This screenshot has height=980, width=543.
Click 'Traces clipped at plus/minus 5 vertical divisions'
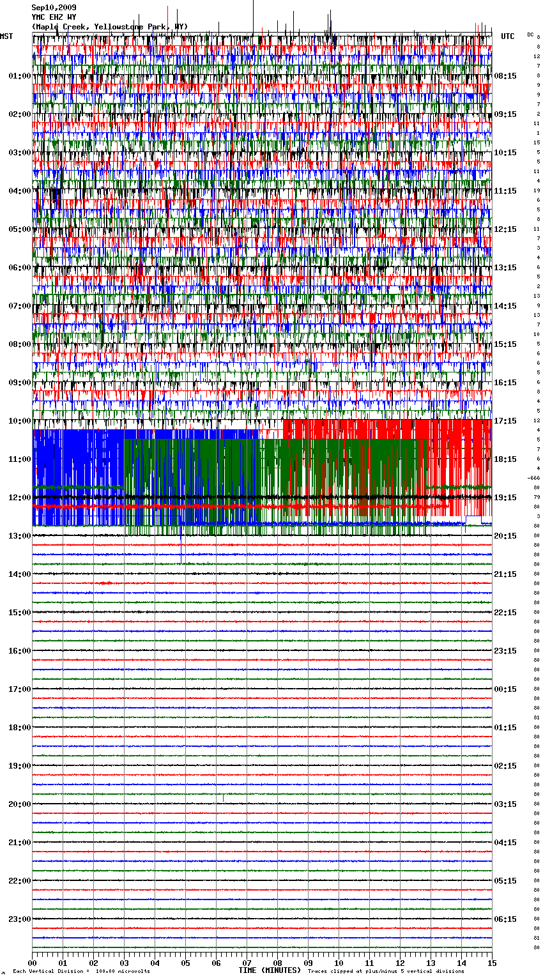pyautogui.click(x=386, y=971)
